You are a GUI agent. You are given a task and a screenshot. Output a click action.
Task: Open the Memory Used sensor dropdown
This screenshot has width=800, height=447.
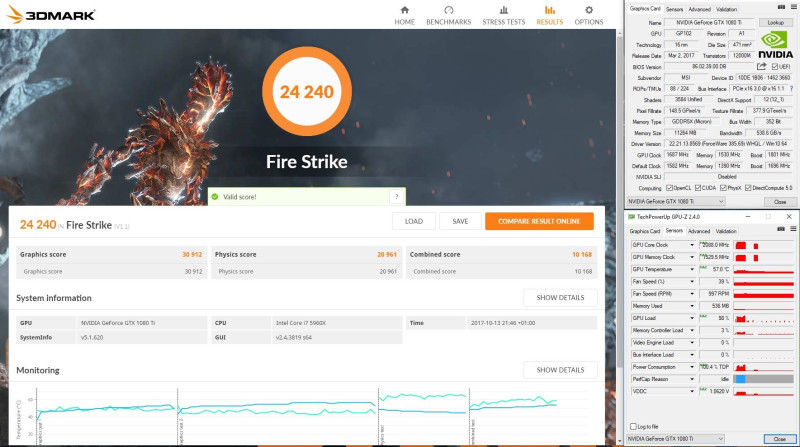pyautogui.click(x=692, y=306)
